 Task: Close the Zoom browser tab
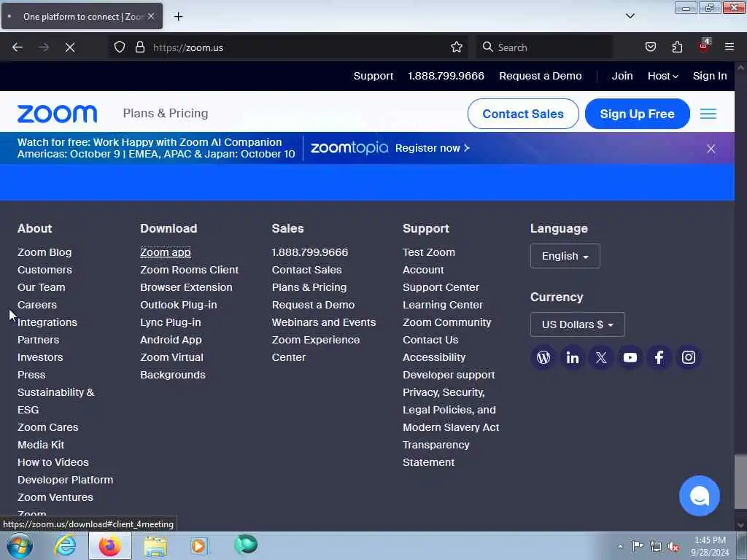pyautogui.click(x=151, y=16)
